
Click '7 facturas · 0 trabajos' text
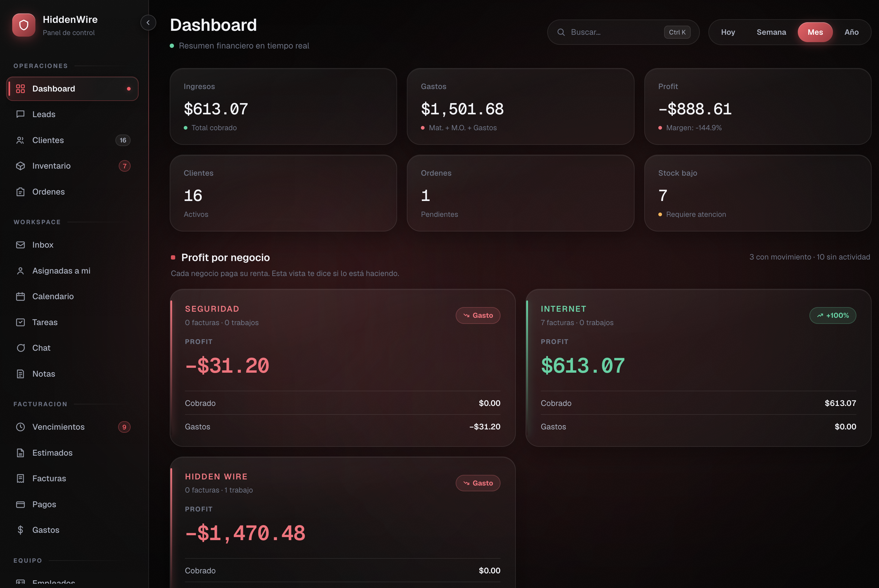coord(577,322)
